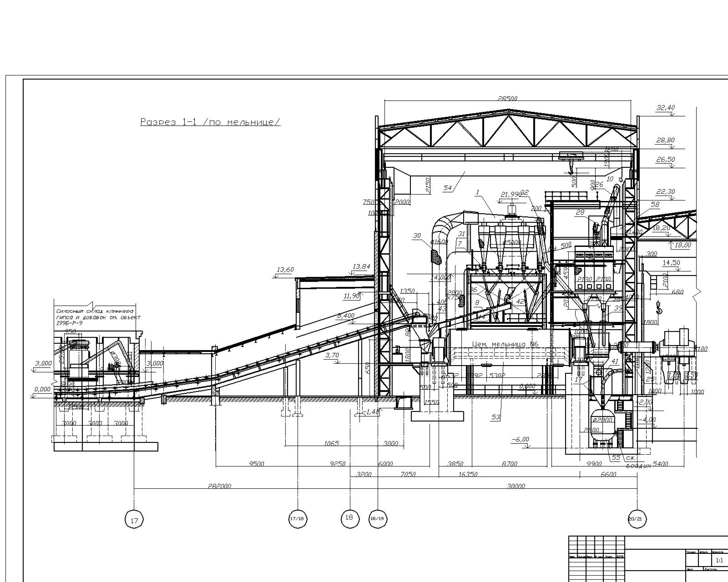This screenshot has width=728, height=582.
Task: Select the 28,80 elevation mark
Action: click(x=665, y=140)
